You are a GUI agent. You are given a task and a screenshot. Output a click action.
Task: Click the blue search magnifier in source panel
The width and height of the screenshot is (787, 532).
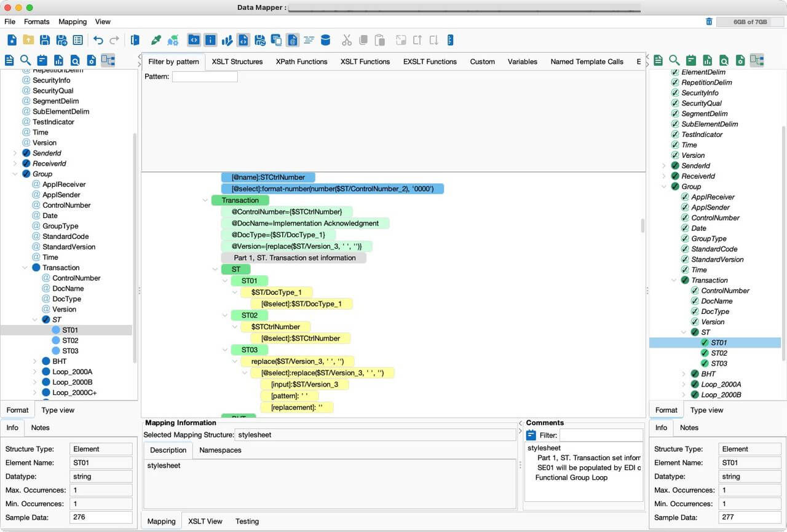(25, 60)
